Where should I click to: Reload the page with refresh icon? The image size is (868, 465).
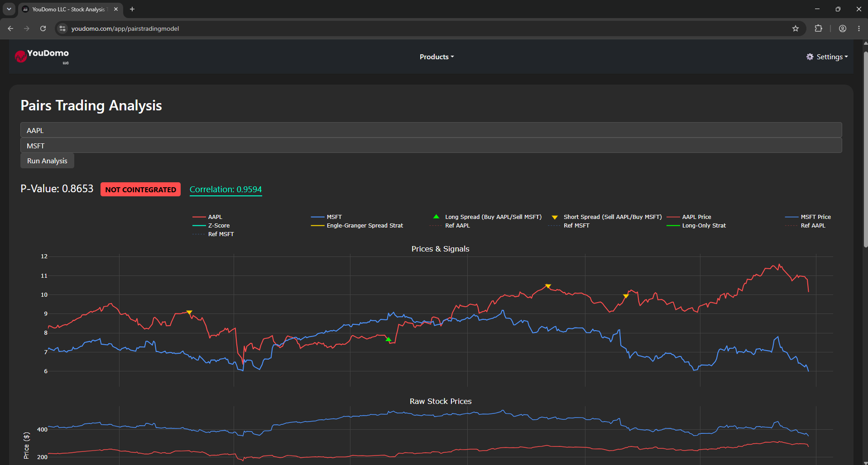click(43, 28)
